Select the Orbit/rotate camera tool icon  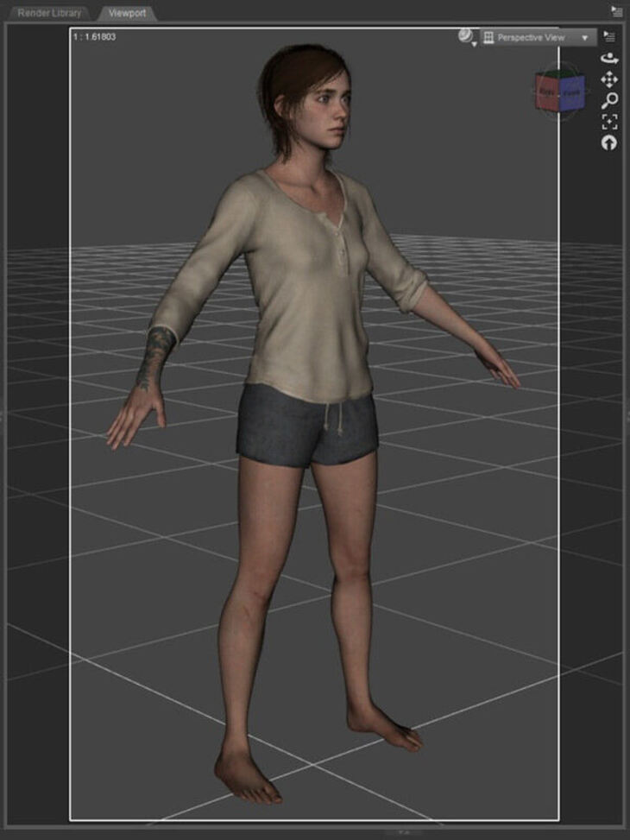click(609, 58)
